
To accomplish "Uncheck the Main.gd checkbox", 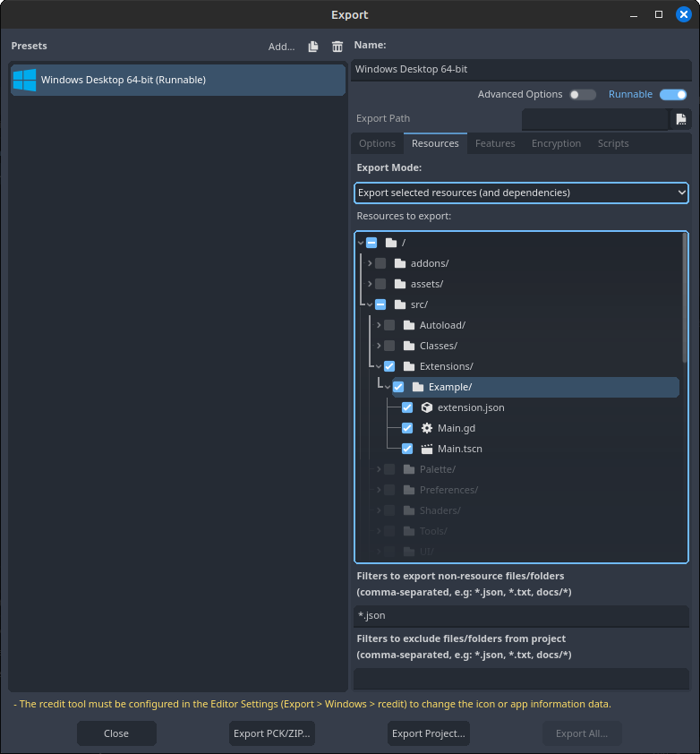I will tap(407, 428).
